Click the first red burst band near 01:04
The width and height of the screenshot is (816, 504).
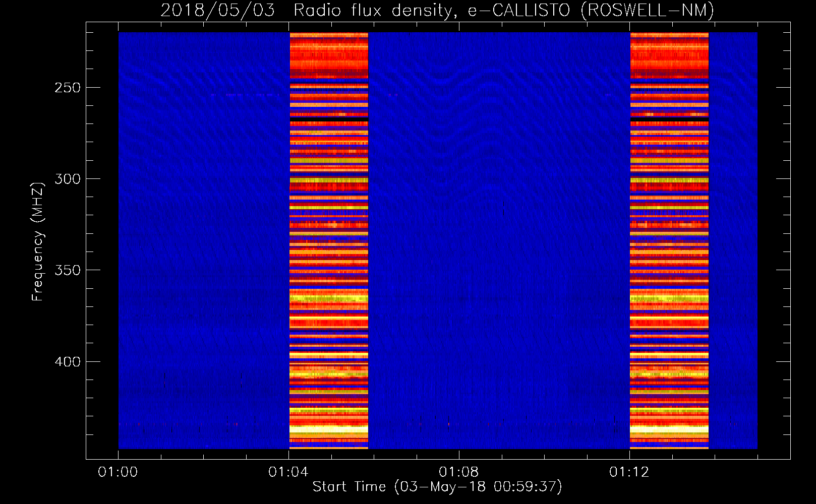[329, 240]
